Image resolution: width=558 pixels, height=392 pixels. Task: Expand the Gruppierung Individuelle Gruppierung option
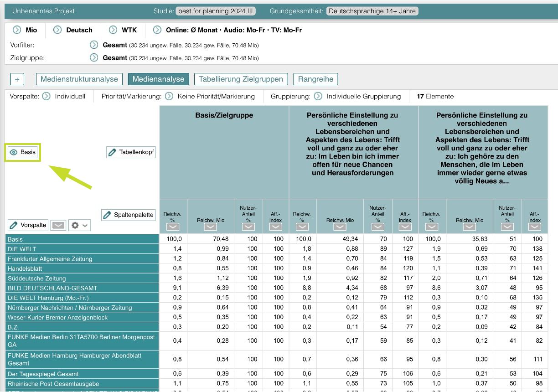(x=318, y=96)
